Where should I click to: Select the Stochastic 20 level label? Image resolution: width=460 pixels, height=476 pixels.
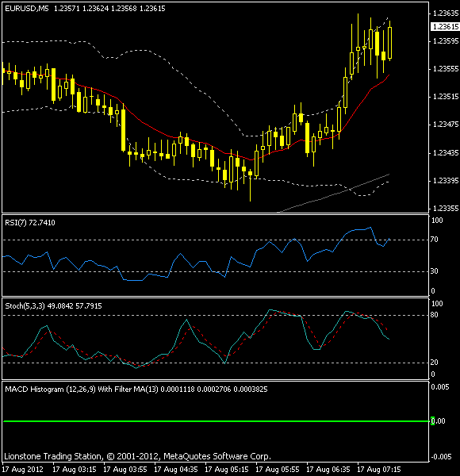pos(434,363)
